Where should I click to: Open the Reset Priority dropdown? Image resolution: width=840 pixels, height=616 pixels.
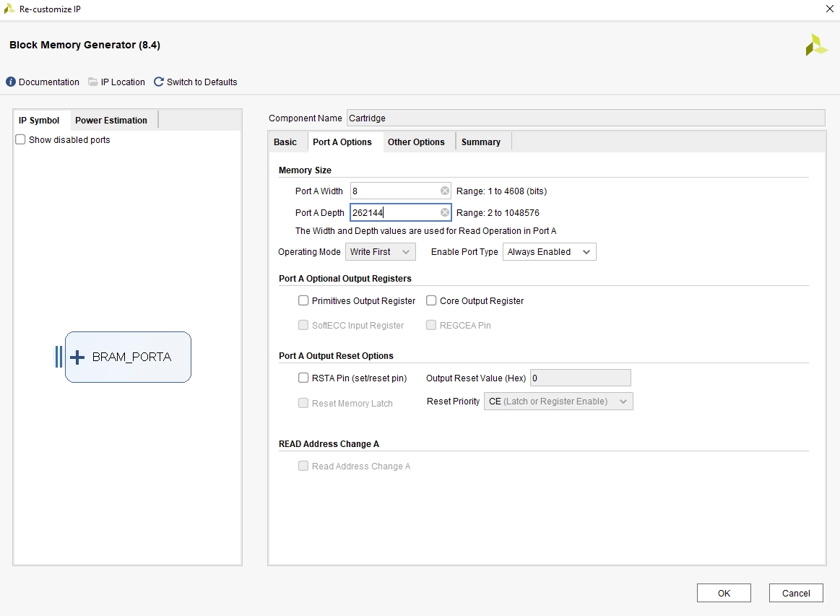click(x=558, y=402)
